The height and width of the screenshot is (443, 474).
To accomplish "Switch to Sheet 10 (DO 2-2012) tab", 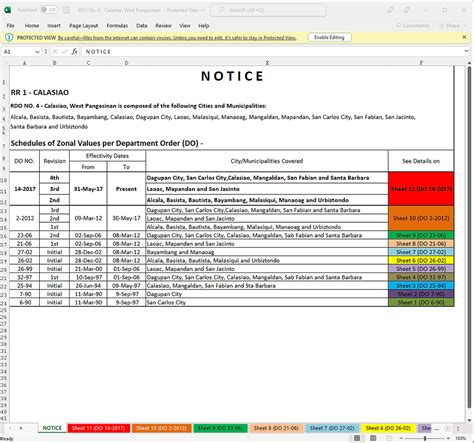I will (x=161, y=428).
